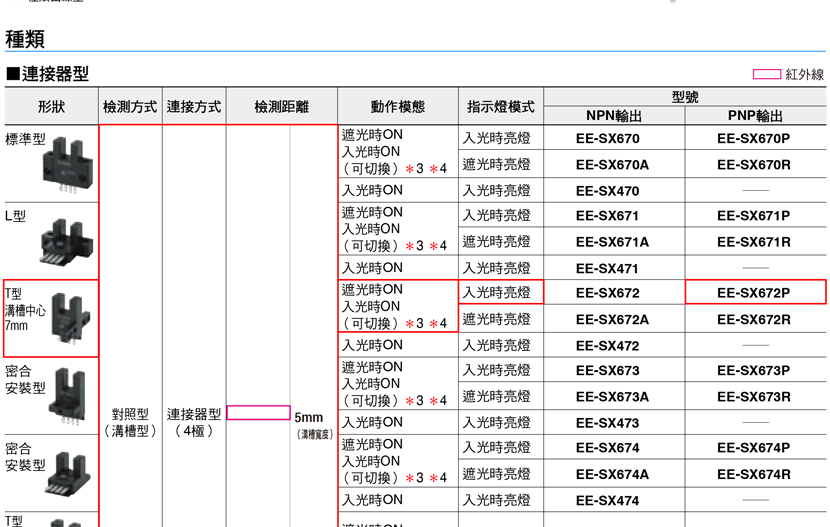
Task: Click the EE-SX474 model number
Action: click(608, 501)
